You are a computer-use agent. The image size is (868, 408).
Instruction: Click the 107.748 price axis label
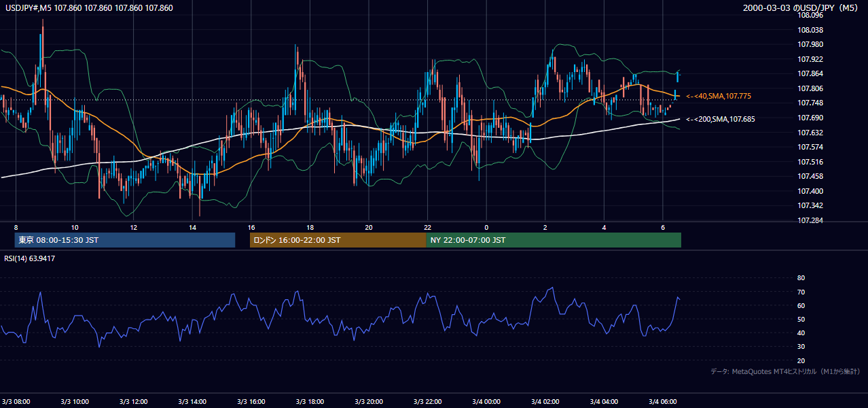click(x=810, y=103)
